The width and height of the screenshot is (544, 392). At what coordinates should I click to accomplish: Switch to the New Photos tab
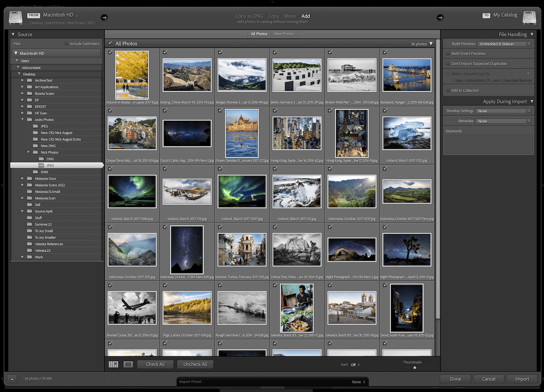(x=283, y=34)
